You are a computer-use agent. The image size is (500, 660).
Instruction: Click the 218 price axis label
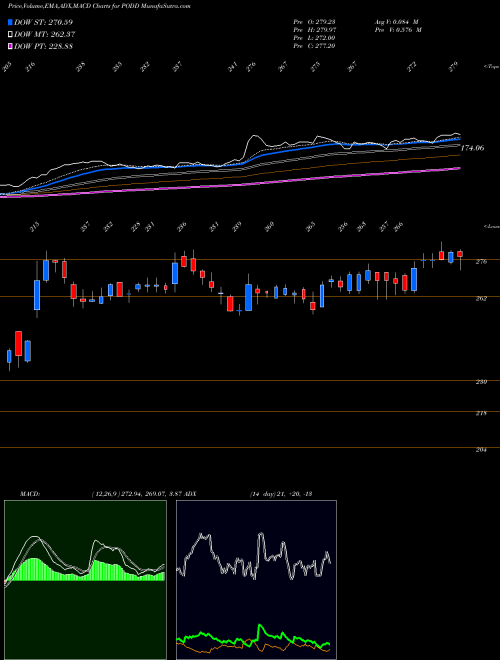(481, 413)
